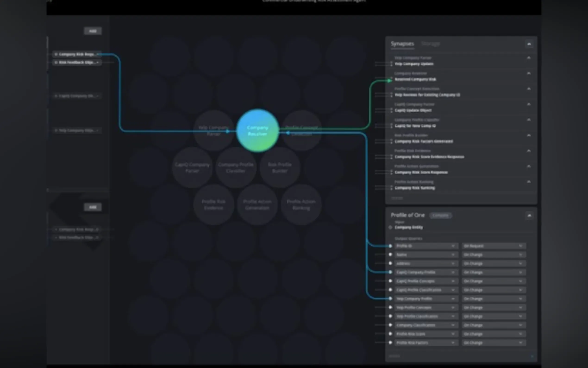Switch to the Synapses tab
Screen dimensions: 588x368
pos(402,44)
